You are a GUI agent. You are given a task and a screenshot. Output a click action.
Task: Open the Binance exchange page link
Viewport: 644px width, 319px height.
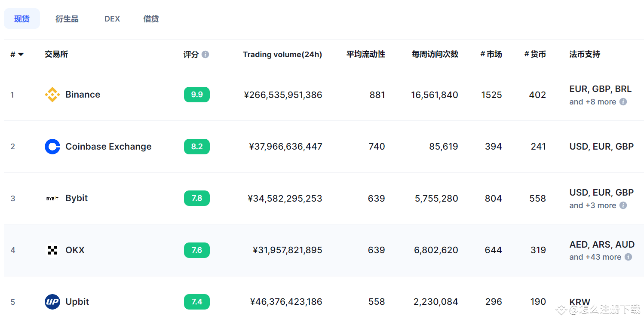click(x=83, y=95)
